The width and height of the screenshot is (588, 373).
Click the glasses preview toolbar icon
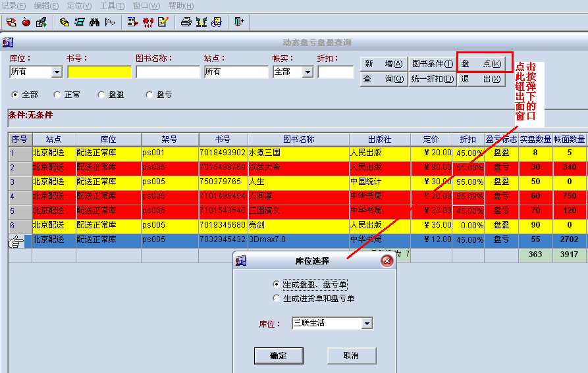(x=217, y=22)
